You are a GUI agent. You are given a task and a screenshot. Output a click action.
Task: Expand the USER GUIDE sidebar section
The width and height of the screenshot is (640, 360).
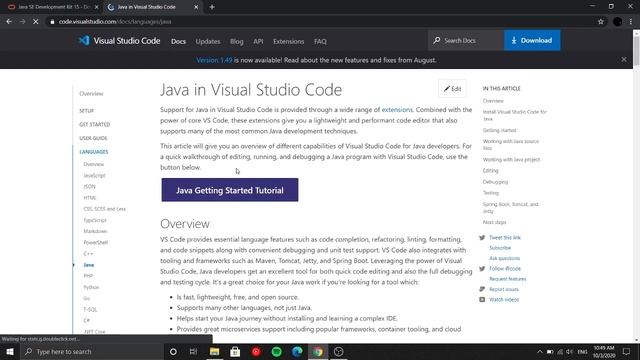93,138
